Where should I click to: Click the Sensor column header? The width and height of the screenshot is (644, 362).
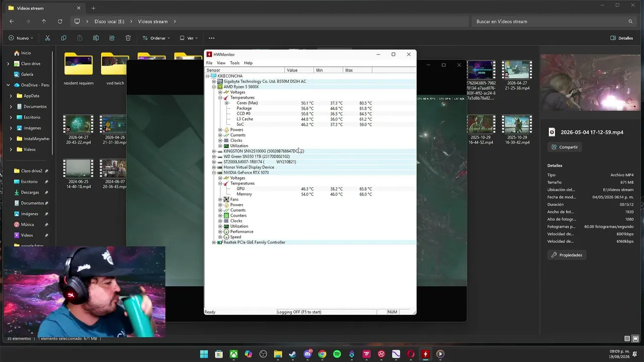coord(245,70)
